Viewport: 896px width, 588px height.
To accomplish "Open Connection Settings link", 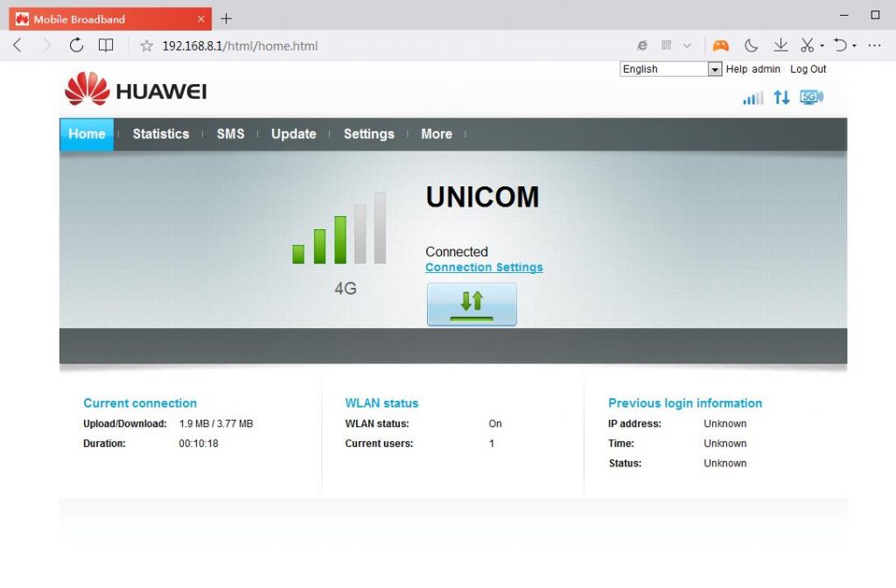I will tap(484, 267).
